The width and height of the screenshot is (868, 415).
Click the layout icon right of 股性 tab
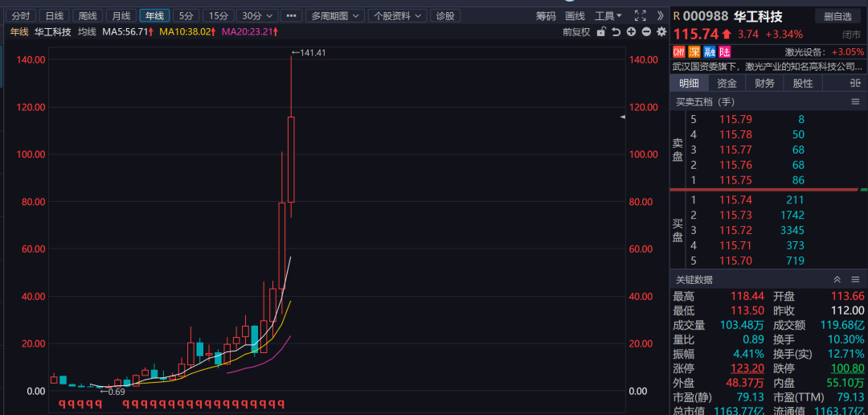coord(855,84)
